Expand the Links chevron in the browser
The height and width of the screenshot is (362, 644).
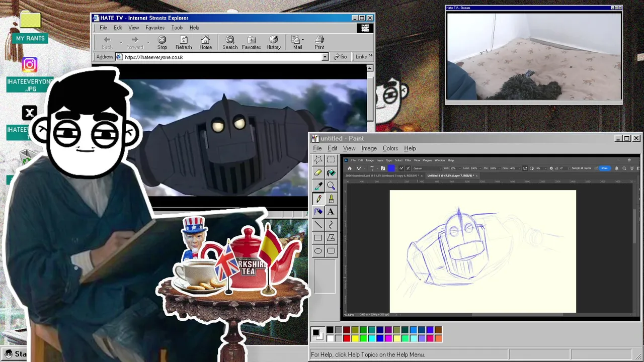371,56
